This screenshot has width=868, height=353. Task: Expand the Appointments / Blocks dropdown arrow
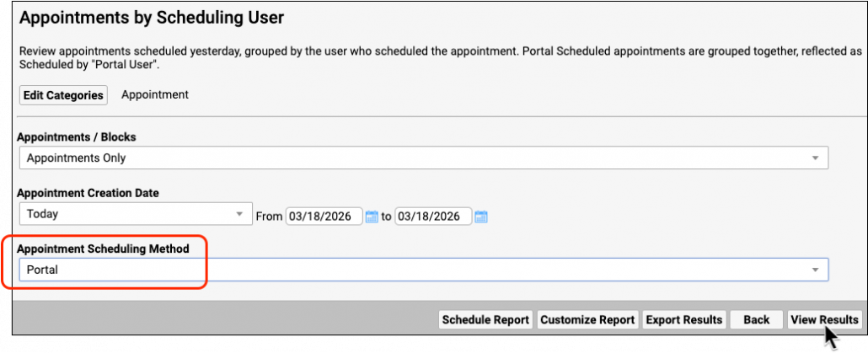[815, 158]
